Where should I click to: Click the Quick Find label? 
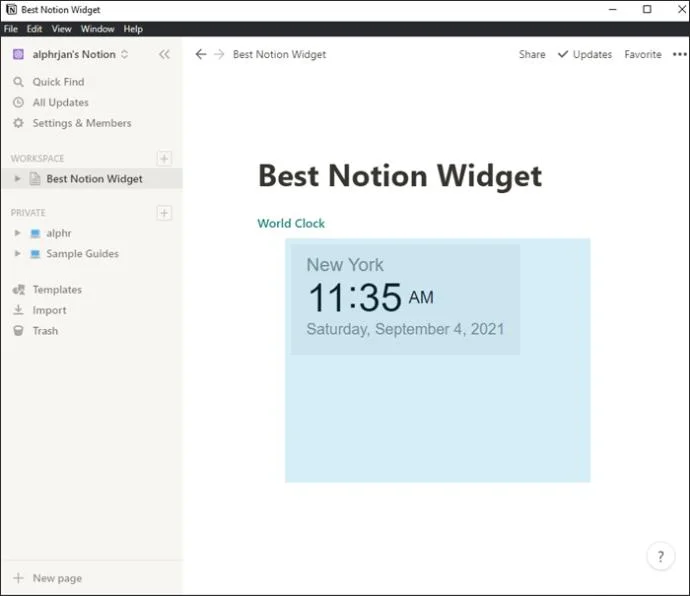click(x=59, y=82)
